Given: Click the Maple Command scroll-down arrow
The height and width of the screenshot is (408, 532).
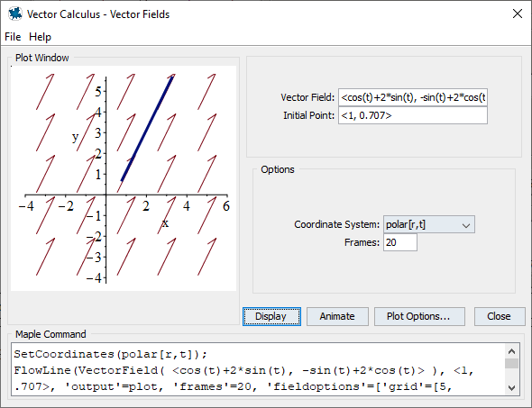Looking at the screenshot, I should click(511, 387).
